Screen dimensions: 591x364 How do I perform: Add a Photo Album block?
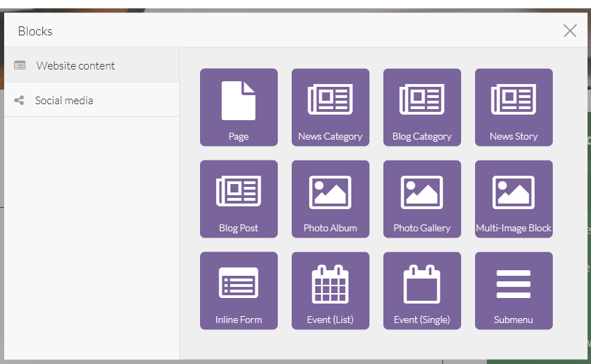click(x=330, y=199)
